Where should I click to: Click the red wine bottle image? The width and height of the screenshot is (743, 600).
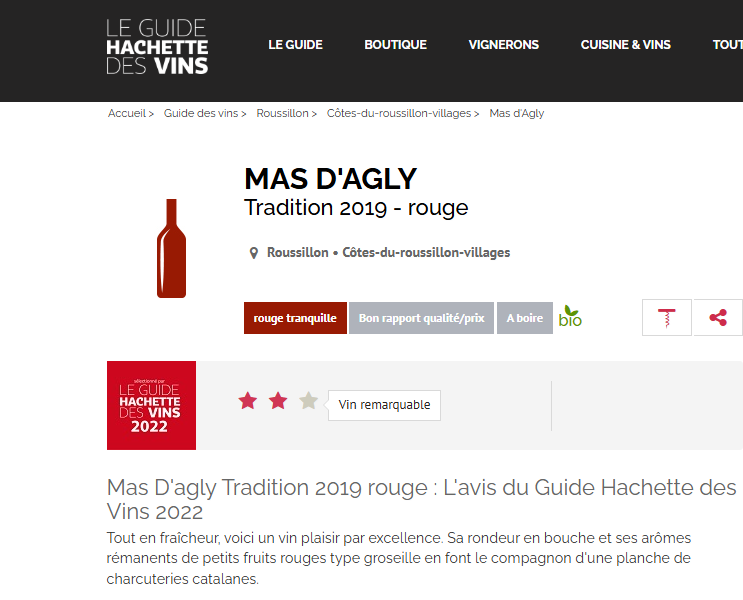pyautogui.click(x=172, y=248)
